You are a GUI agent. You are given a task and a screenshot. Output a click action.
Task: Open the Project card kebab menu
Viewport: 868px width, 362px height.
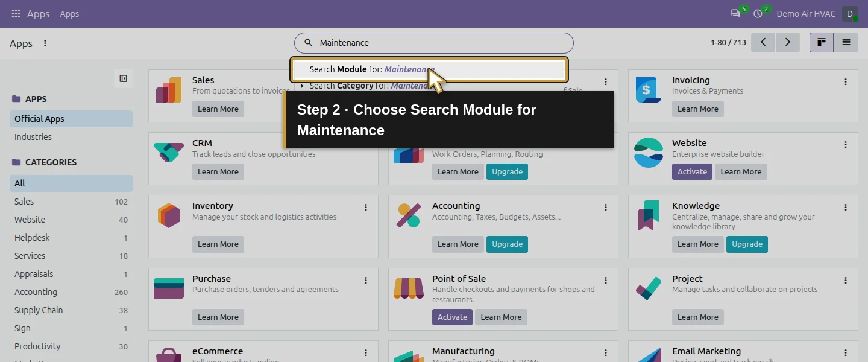coord(846,281)
